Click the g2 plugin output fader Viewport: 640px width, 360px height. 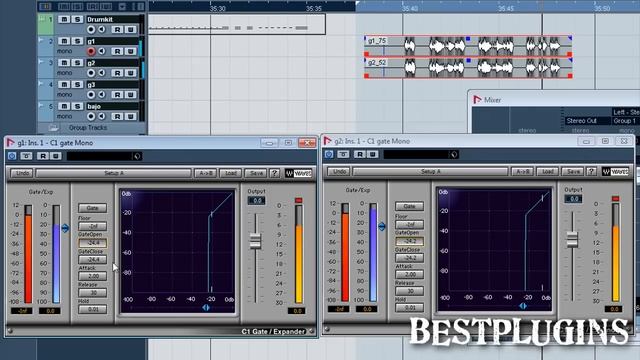(573, 239)
